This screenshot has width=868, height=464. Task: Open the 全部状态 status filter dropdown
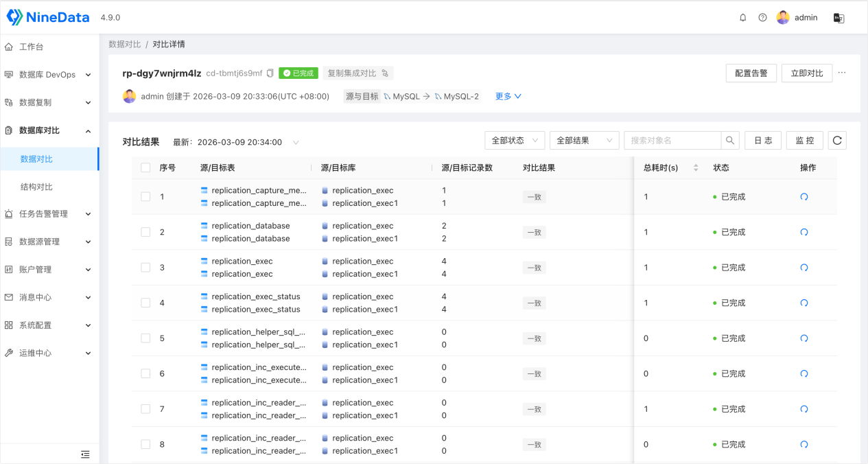pos(515,141)
